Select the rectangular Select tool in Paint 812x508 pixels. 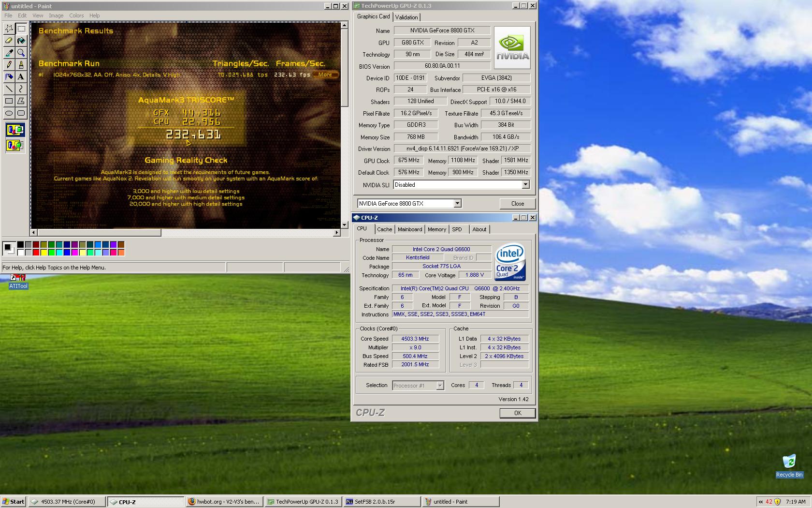click(21, 29)
